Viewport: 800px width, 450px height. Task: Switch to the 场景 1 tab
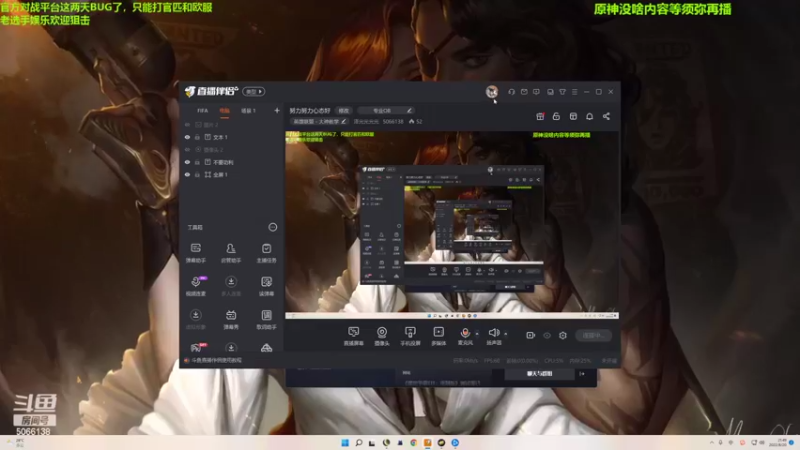coord(248,111)
